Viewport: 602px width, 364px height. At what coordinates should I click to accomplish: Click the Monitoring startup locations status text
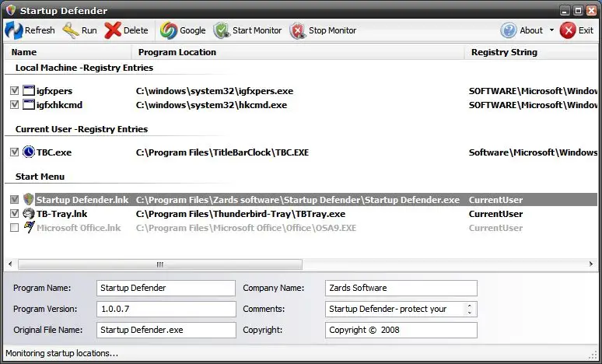point(61,353)
